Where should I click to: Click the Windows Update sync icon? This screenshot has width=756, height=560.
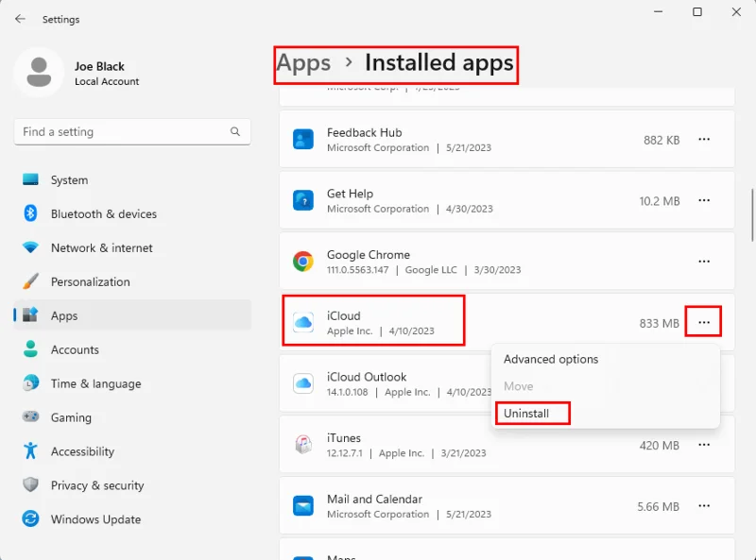[30, 518]
